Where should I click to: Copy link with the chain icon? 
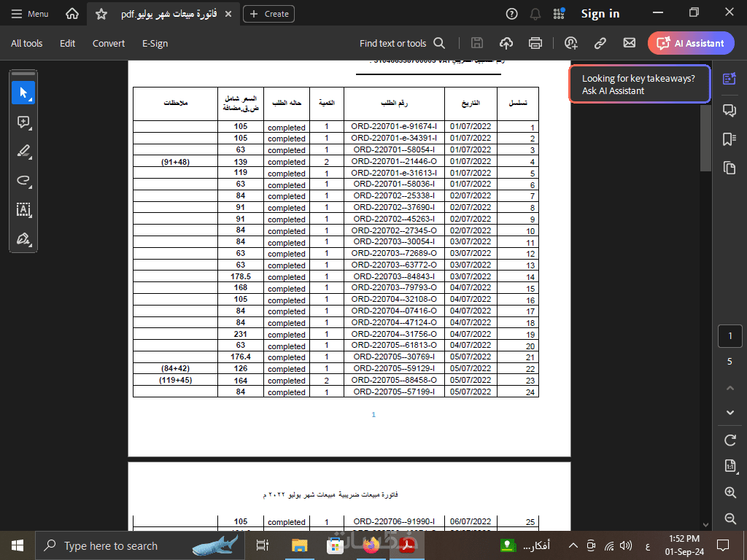click(x=600, y=43)
